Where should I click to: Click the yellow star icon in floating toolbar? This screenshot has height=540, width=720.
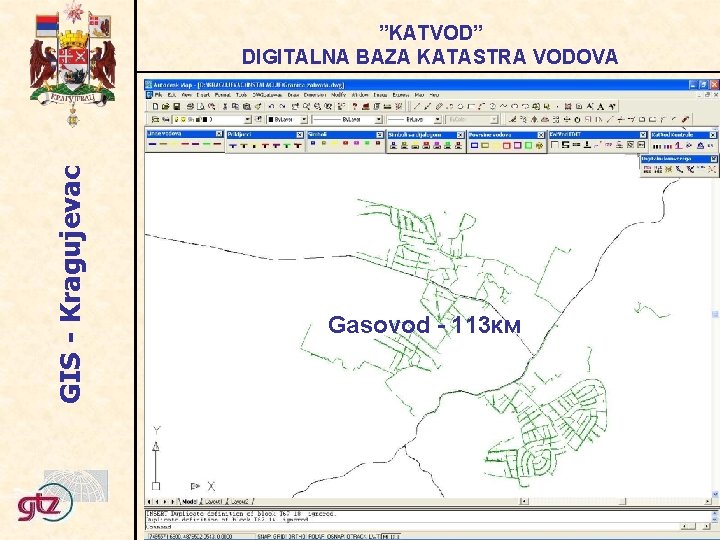point(669,169)
